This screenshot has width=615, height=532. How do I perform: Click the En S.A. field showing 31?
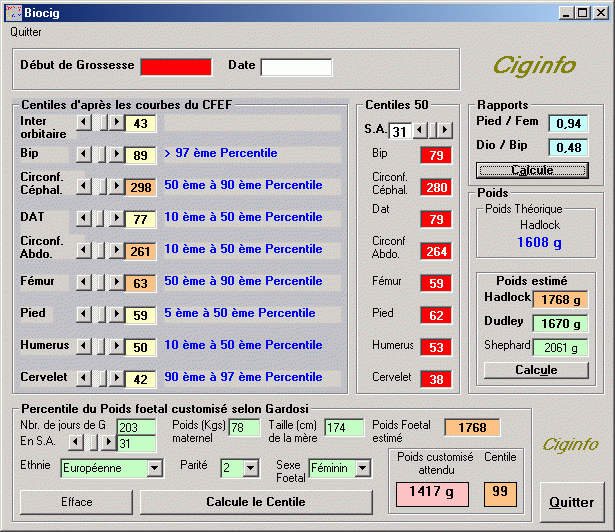[x=136, y=444]
